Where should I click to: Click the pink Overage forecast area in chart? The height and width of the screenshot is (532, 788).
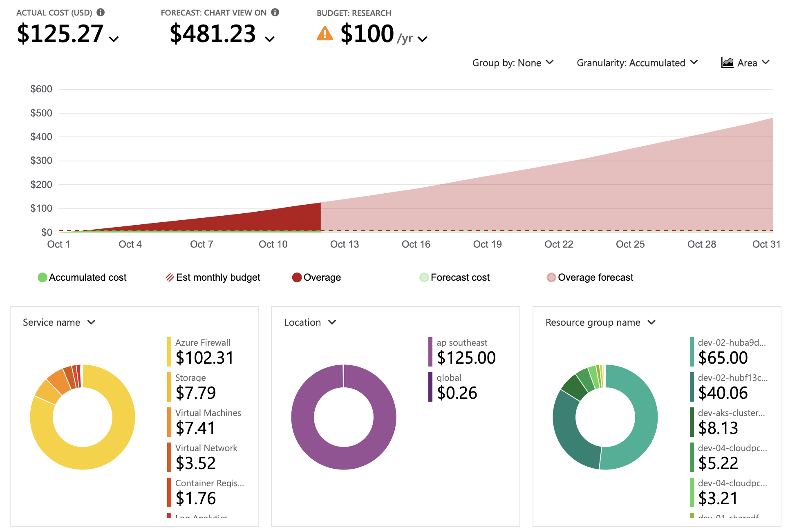593,196
